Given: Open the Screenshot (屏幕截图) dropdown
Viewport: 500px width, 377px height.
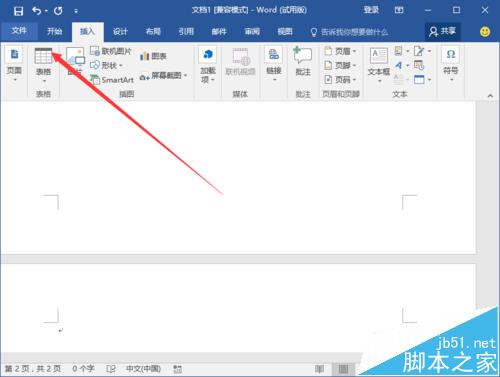Looking at the screenshot, I should (x=185, y=75).
